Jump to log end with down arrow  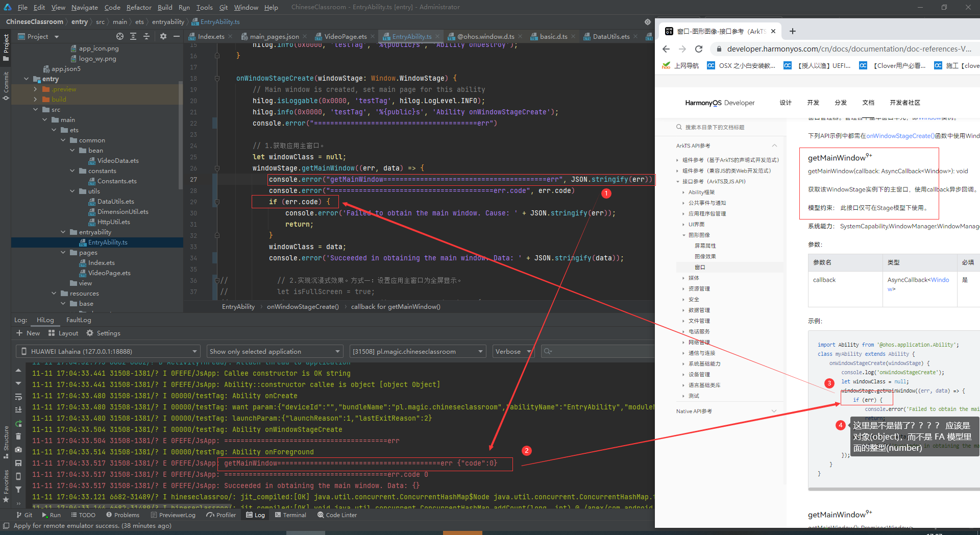pos(18,383)
